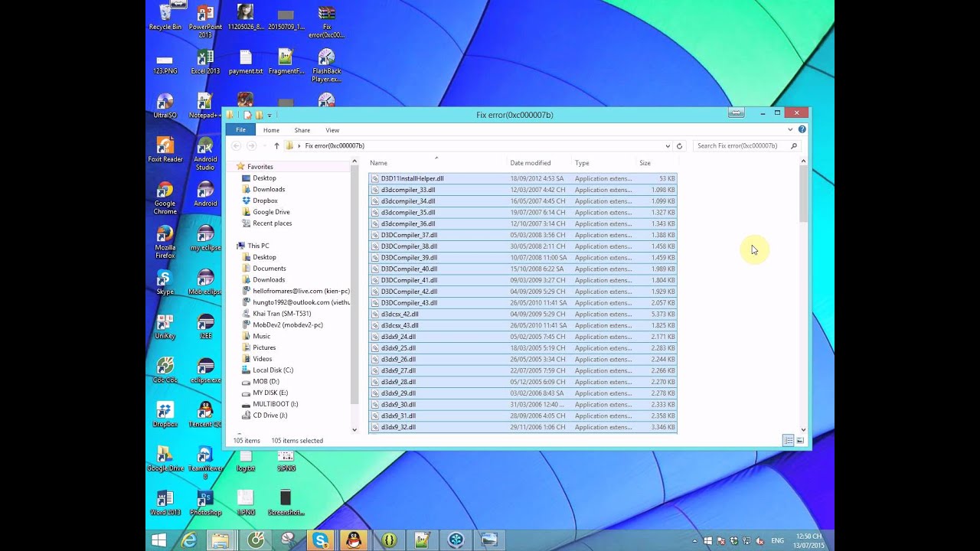The image size is (980, 551).
Task: Select Local Disk (C:) in navigation pane
Action: point(273,370)
